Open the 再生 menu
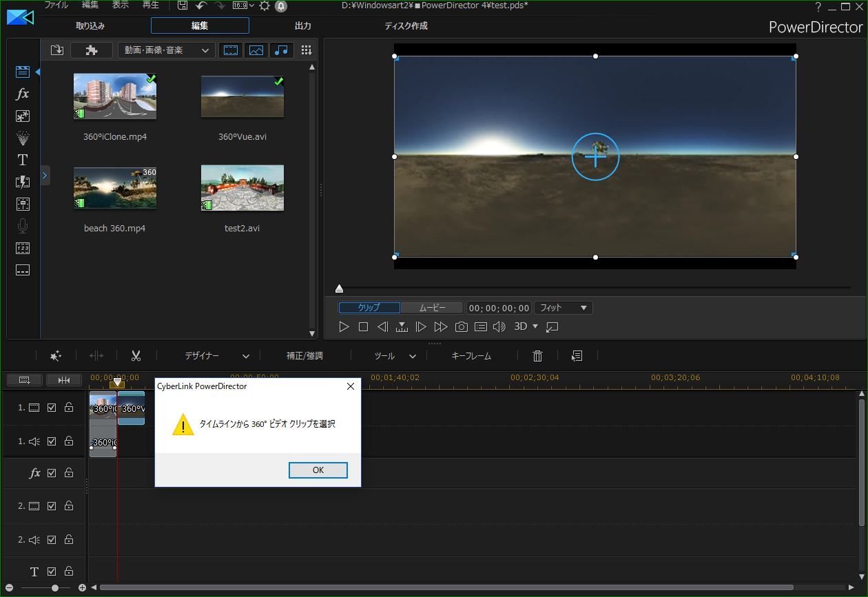The image size is (868, 597). pos(151,5)
